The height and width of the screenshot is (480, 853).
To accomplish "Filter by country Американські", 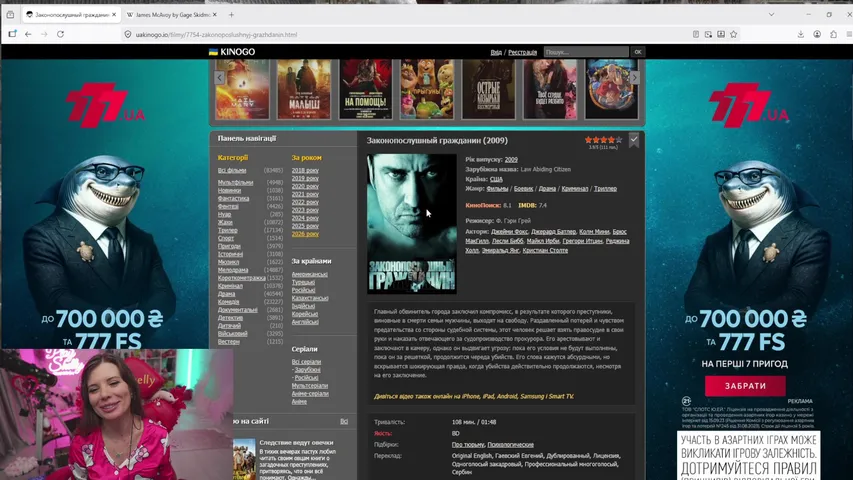I will pos(310,274).
